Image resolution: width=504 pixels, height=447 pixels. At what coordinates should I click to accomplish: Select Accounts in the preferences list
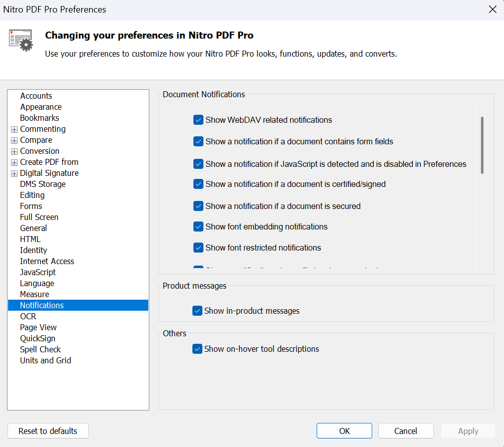coord(36,96)
